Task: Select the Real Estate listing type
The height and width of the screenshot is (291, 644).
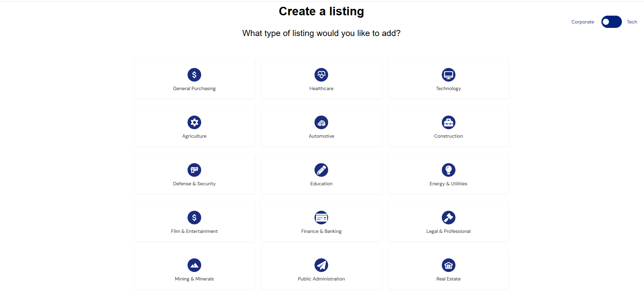Action: (x=448, y=268)
